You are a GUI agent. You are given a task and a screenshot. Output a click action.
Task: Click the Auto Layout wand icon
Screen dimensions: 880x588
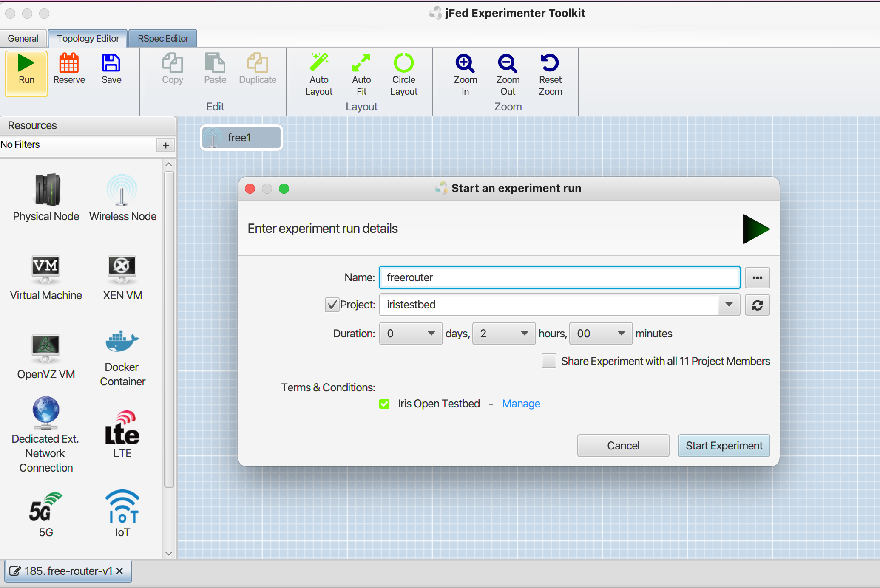pyautogui.click(x=319, y=63)
